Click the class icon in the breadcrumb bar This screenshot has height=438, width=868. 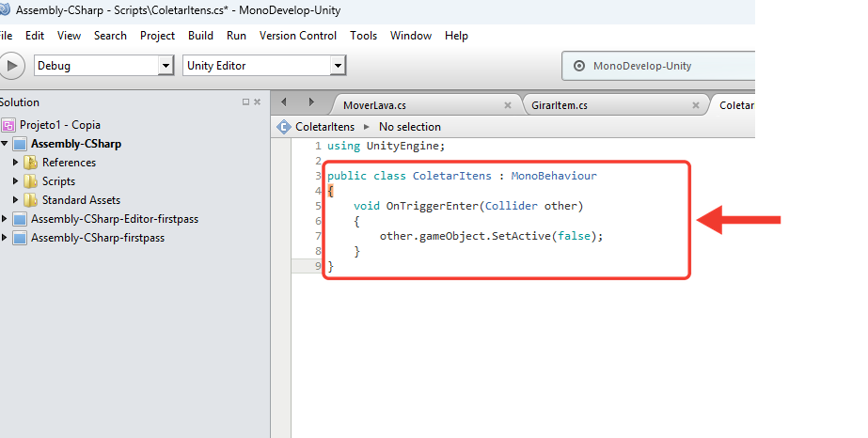point(284,127)
